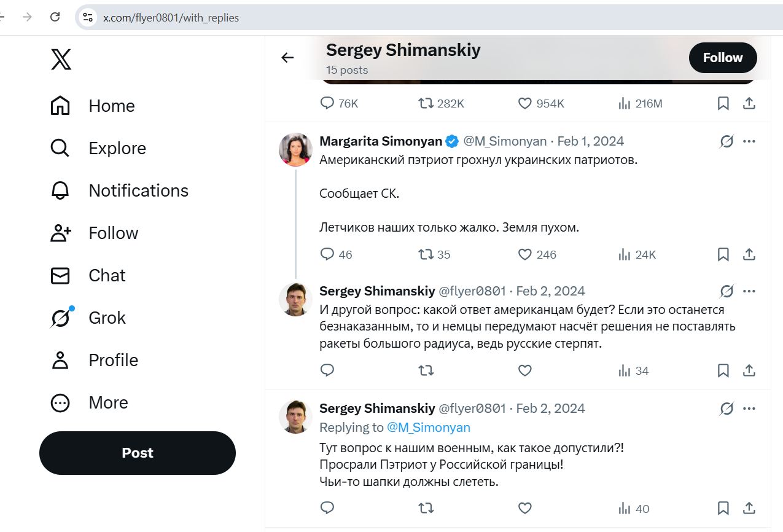
Task: Open the Chat section
Action: 106,275
